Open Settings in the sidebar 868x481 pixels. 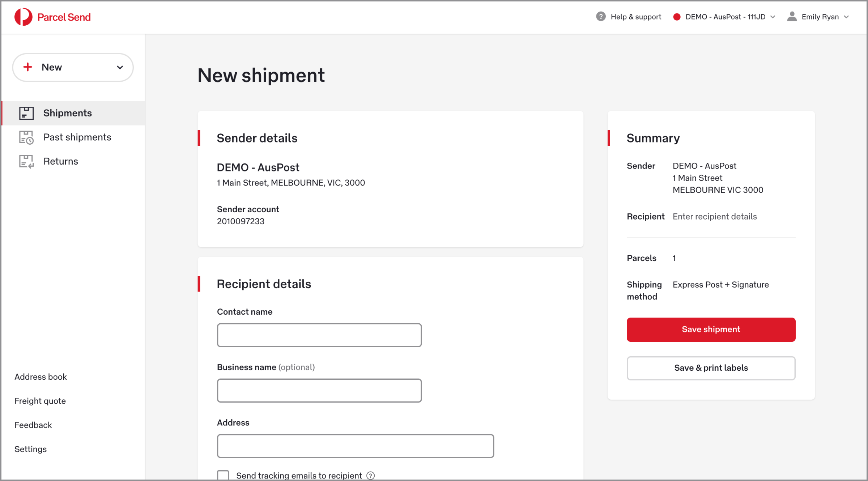coord(31,449)
